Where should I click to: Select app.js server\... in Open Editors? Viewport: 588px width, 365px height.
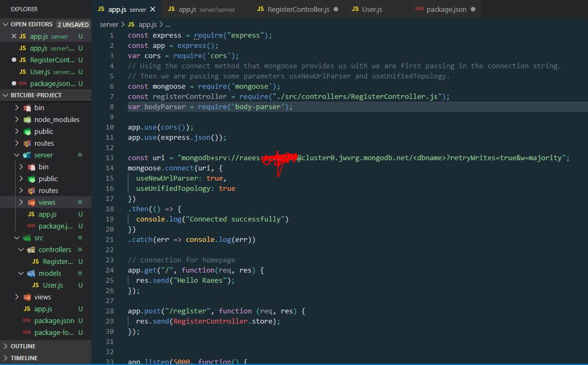[x=45, y=48]
